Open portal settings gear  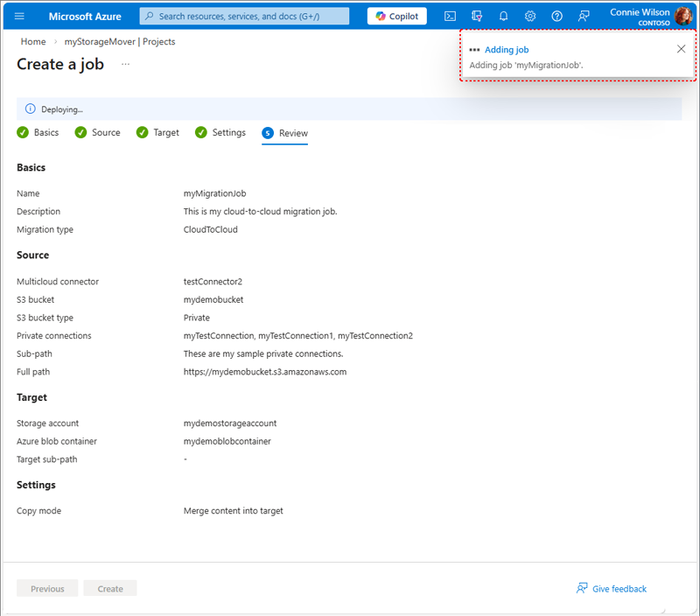coord(530,16)
